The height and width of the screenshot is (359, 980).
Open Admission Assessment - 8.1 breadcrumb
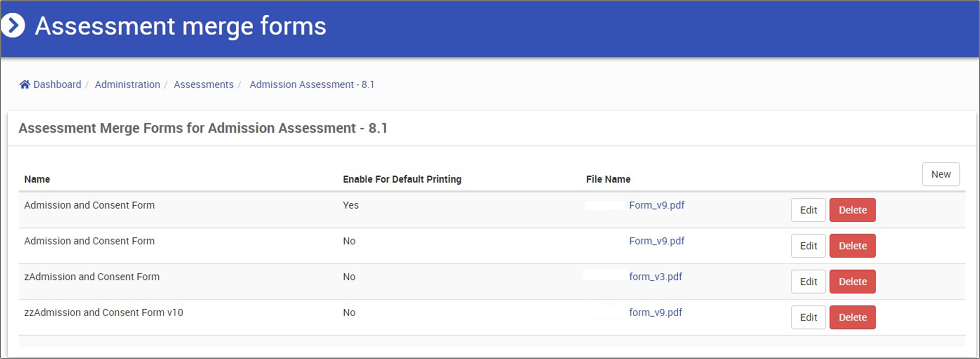click(312, 84)
